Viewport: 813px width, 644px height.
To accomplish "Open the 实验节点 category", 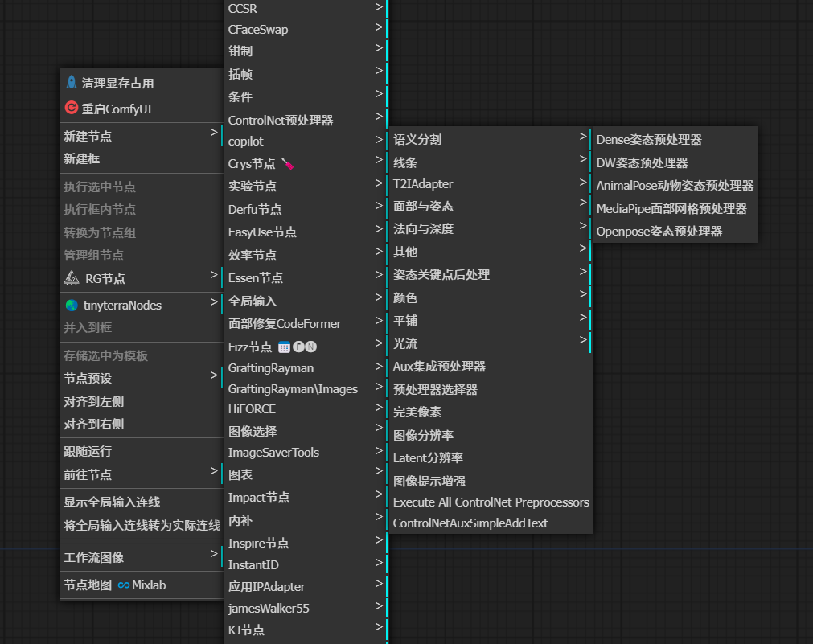I will (x=306, y=187).
